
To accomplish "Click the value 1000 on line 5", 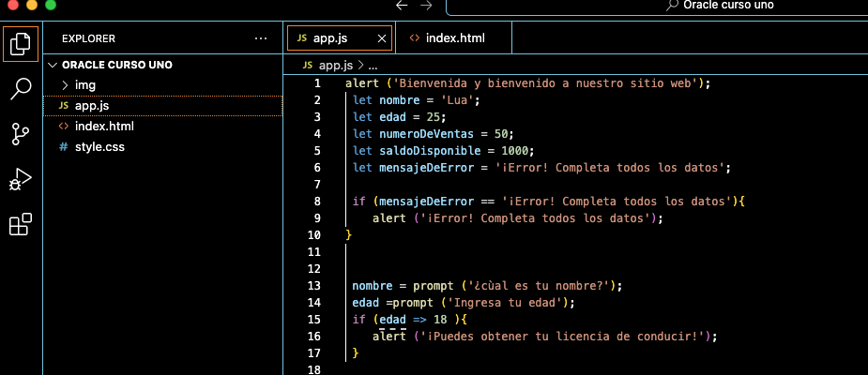I will [x=515, y=150].
